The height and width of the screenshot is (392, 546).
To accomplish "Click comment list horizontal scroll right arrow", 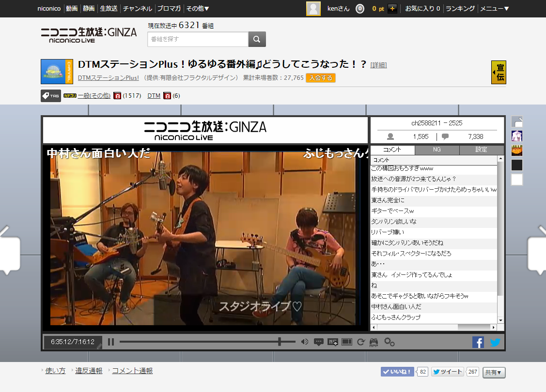I will 493,327.
